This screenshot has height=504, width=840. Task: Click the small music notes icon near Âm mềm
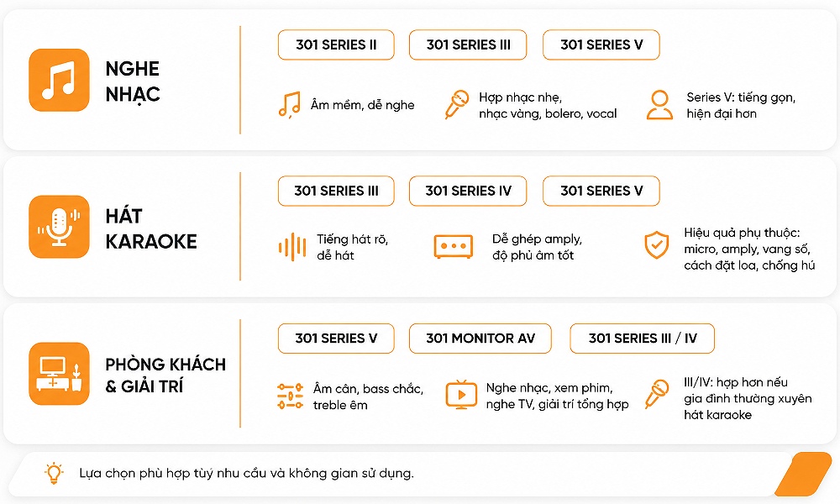point(289,105)
